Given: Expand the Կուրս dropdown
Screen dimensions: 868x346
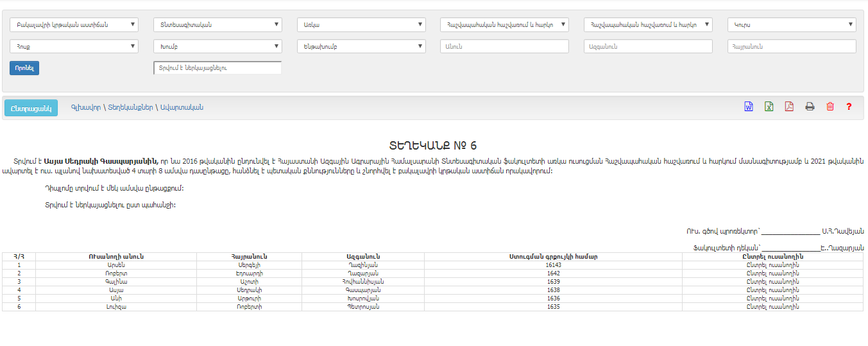Looking at the screenshot, I should pyautogui.click(x=792, y=25).
